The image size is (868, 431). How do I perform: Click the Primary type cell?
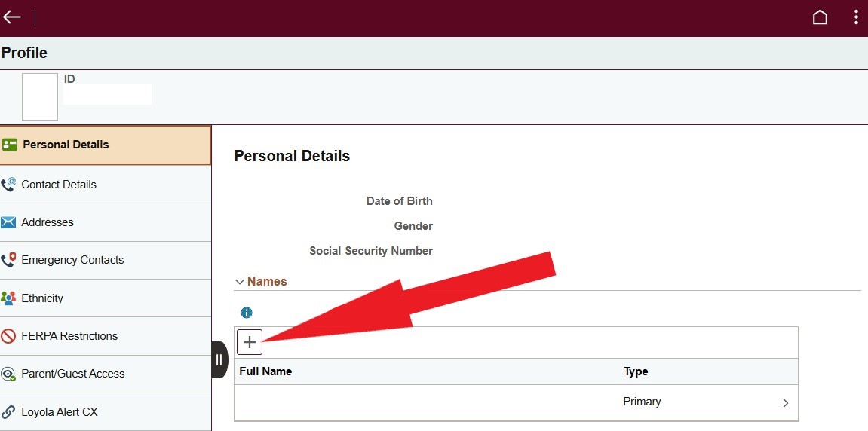[642, 402]
